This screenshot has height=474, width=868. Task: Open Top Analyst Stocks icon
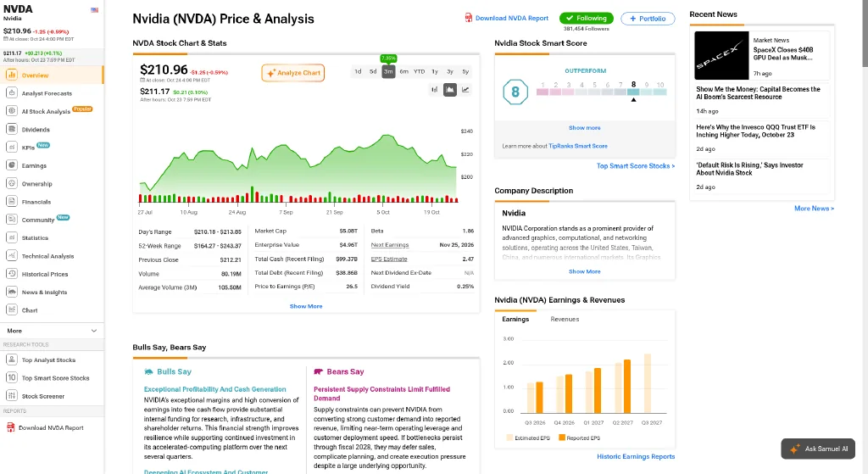12,360
